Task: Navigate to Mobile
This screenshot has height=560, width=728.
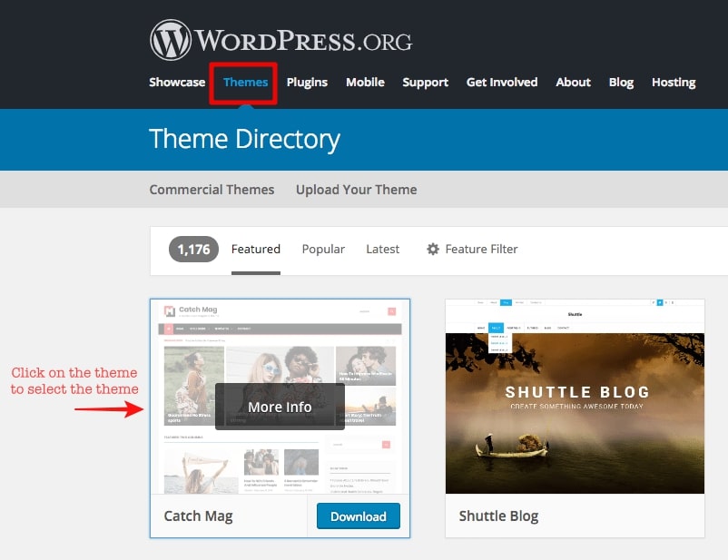Action: [365, 83]
